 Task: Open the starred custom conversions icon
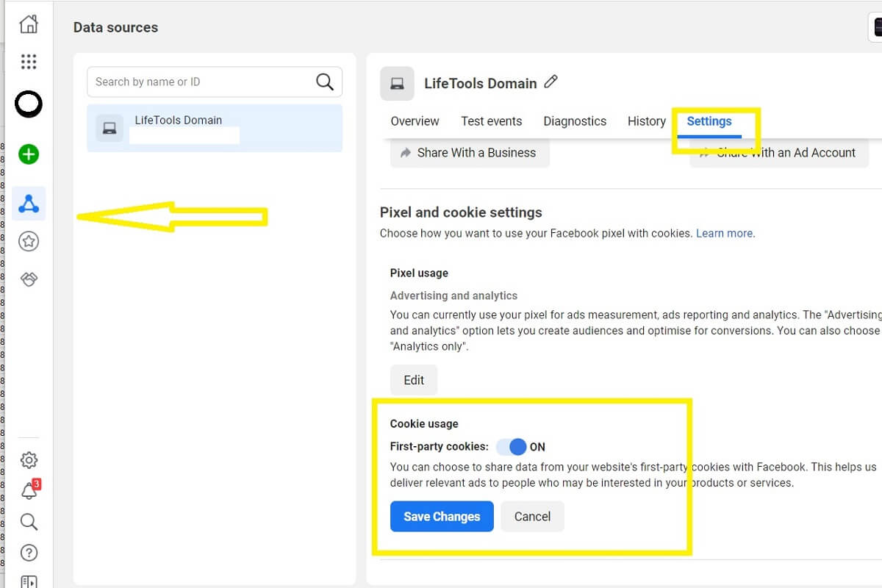tap(29, 241)
